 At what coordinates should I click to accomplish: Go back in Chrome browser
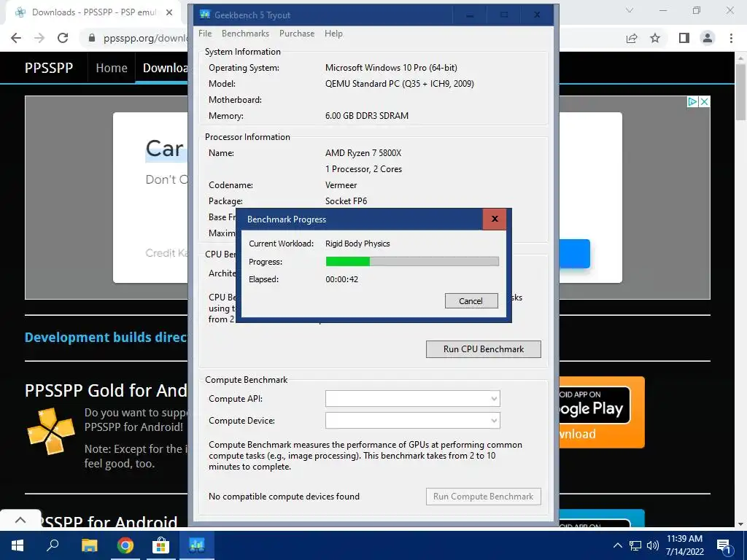(x=16, y=38)
